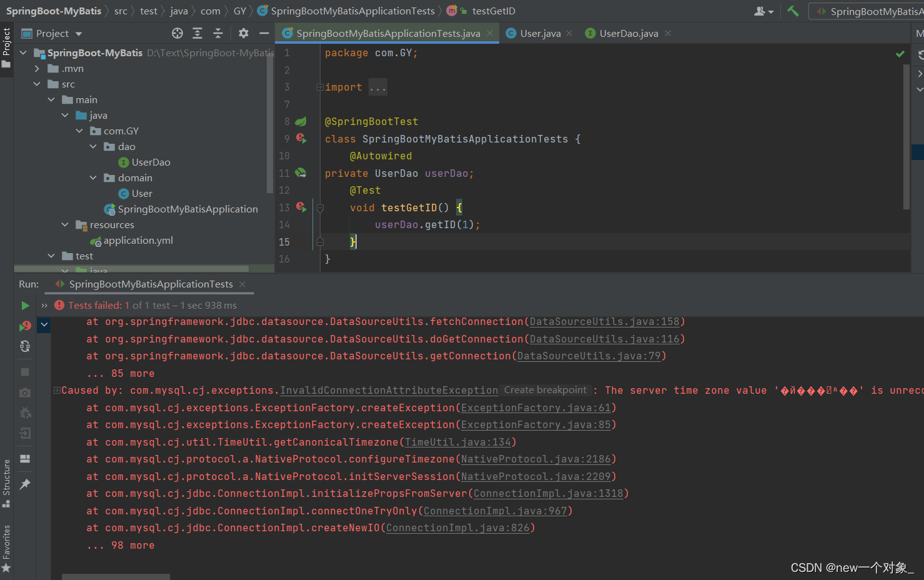
Task: Collapse the com.GY package
Action: pos(79,131)
